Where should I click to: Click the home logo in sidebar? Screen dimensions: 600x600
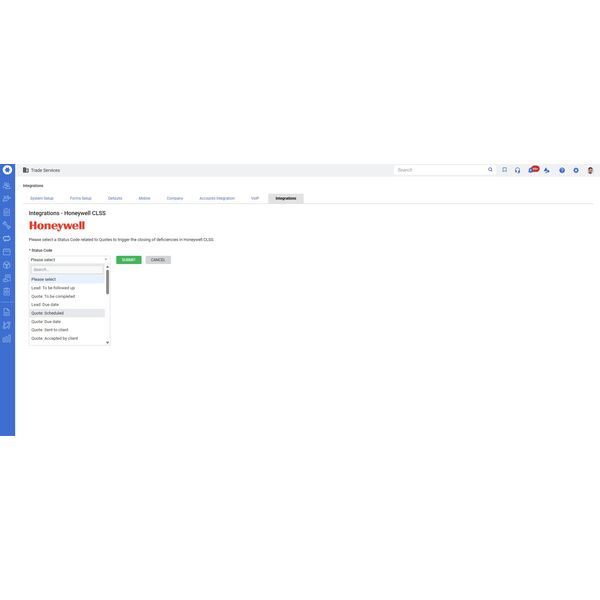pyautogui.click(x=7, y=170)
